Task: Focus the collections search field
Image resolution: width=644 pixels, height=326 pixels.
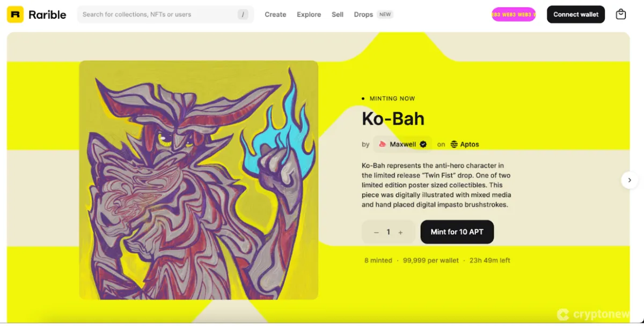Action: pyautogui.click(x=165, y=15)
